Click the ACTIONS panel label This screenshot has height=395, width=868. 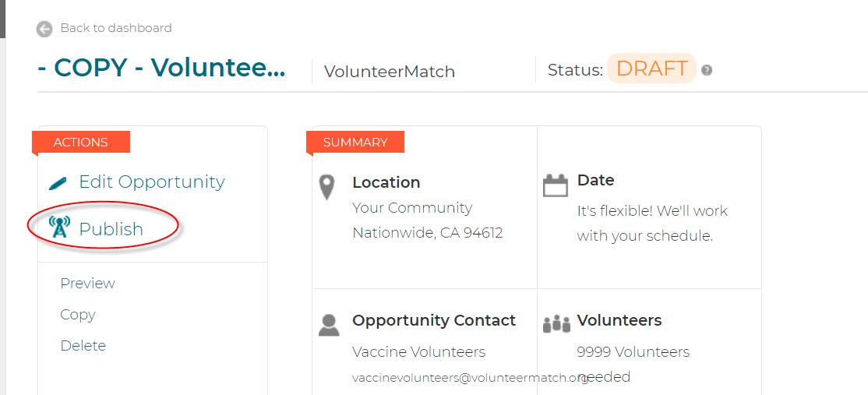81,142
